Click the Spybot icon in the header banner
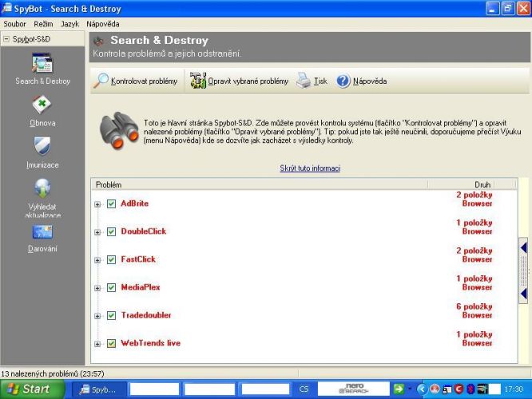 99,41
